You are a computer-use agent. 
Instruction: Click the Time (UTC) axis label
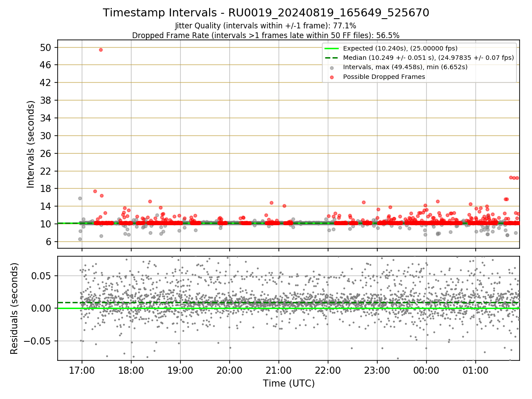click(x=289, y=383)
